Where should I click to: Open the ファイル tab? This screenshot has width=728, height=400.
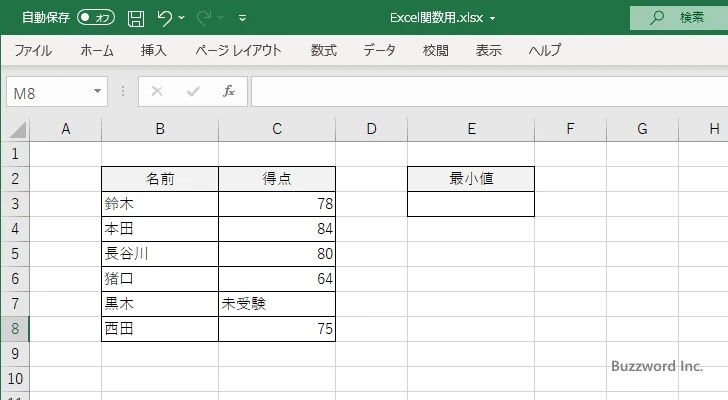pyautogui.click(x=33, y=50)
